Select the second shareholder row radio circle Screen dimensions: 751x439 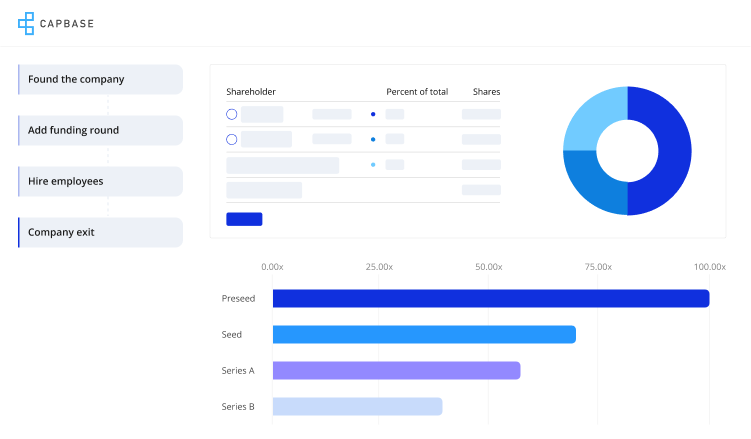232,140
